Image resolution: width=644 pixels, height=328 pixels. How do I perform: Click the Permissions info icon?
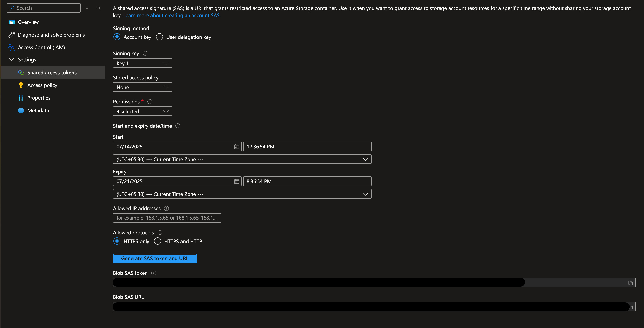click(x=150, y=102)
